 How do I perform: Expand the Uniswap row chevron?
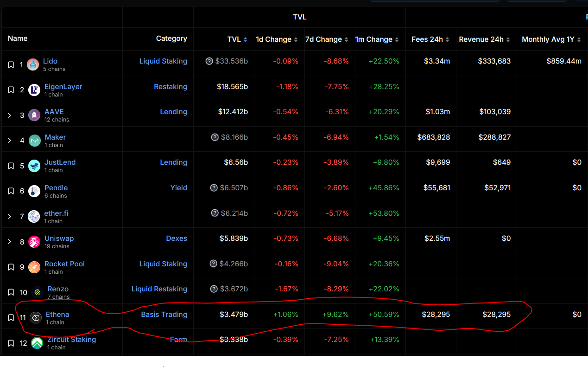coord(10,242)
